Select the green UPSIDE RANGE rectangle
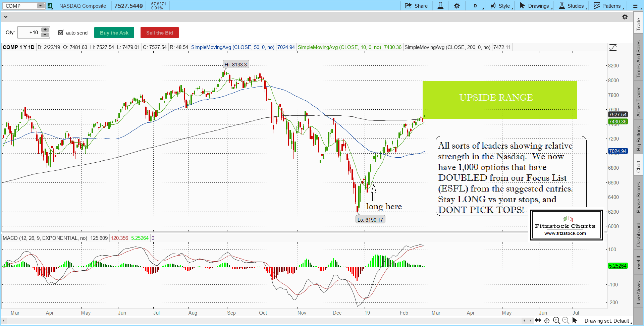Viewport: 644px width, 326px height. 499,107
